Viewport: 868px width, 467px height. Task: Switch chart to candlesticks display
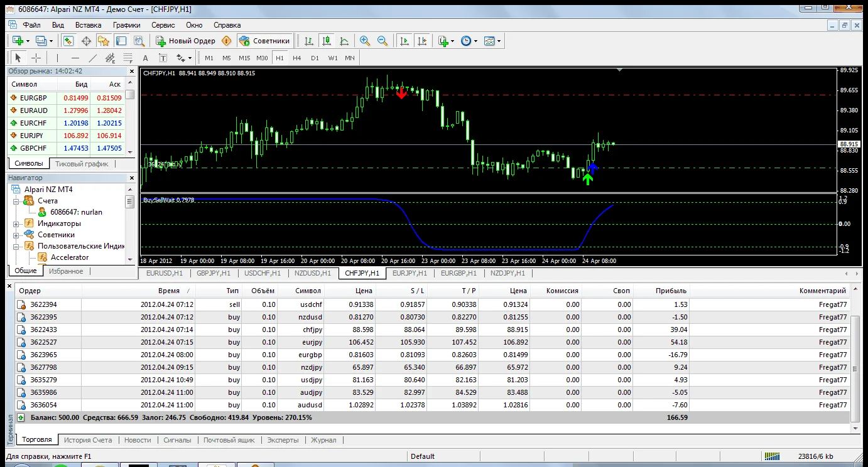pyautogui.click(x=326, y=41)
